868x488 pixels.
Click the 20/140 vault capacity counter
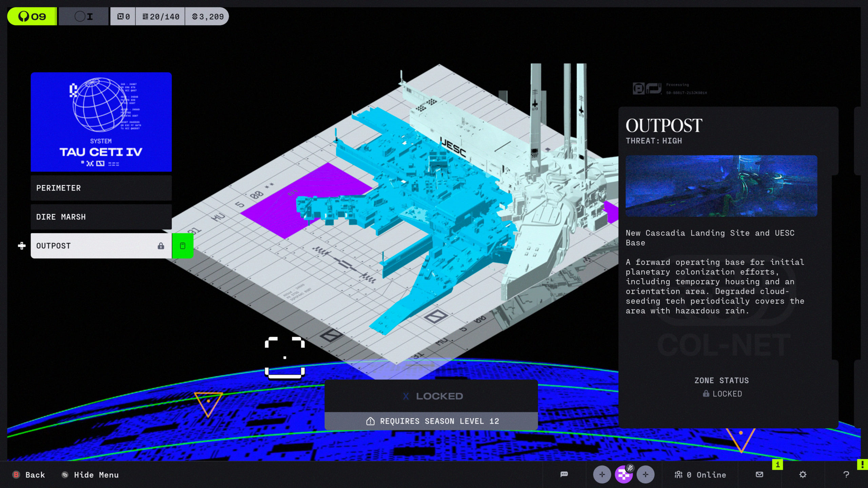point(161,17)
